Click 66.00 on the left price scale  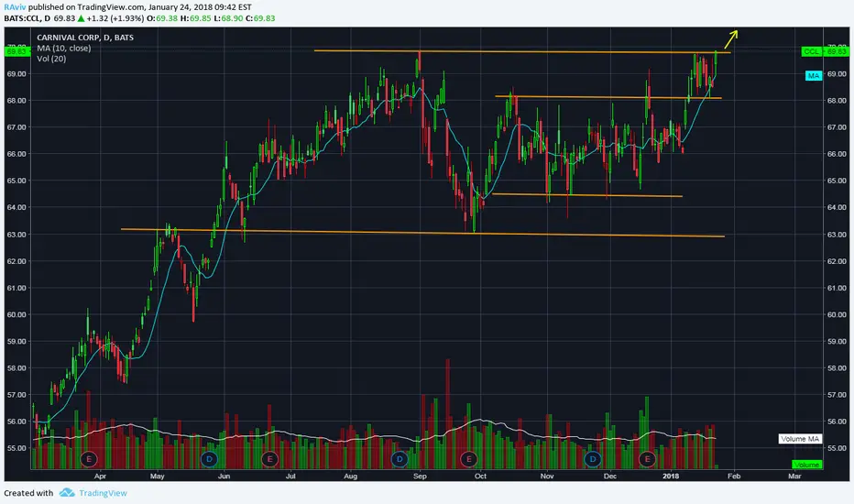pyautogui.click(x=16, y=154)
